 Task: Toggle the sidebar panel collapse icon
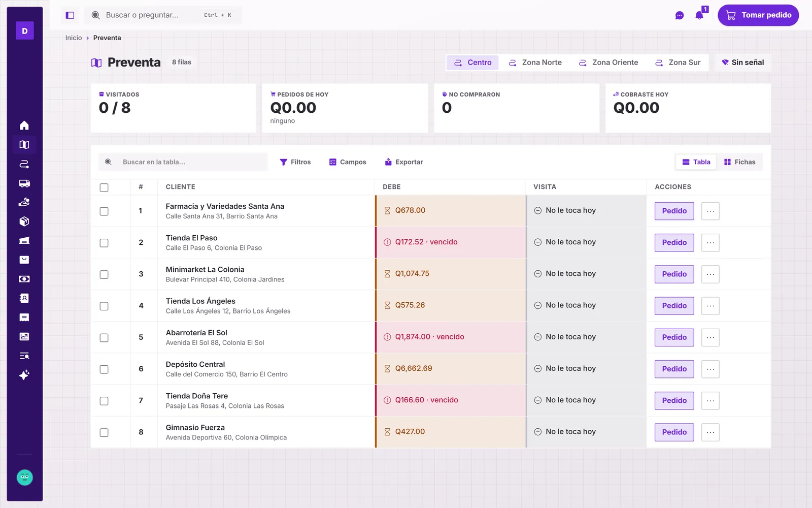pos(70,15)
